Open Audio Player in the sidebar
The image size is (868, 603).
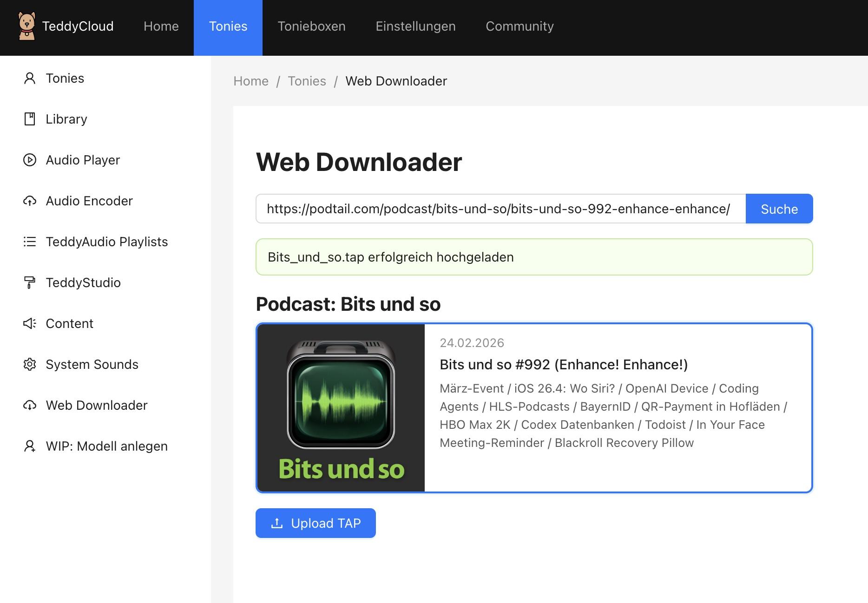tap(105, 160)
